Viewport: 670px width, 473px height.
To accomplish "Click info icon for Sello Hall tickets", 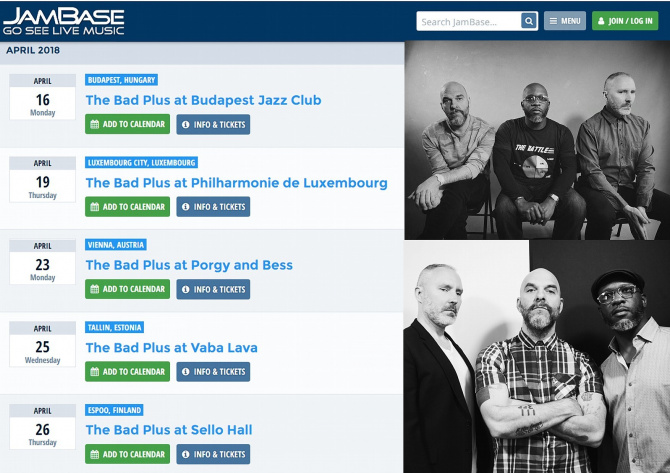I will pos(185,454).
